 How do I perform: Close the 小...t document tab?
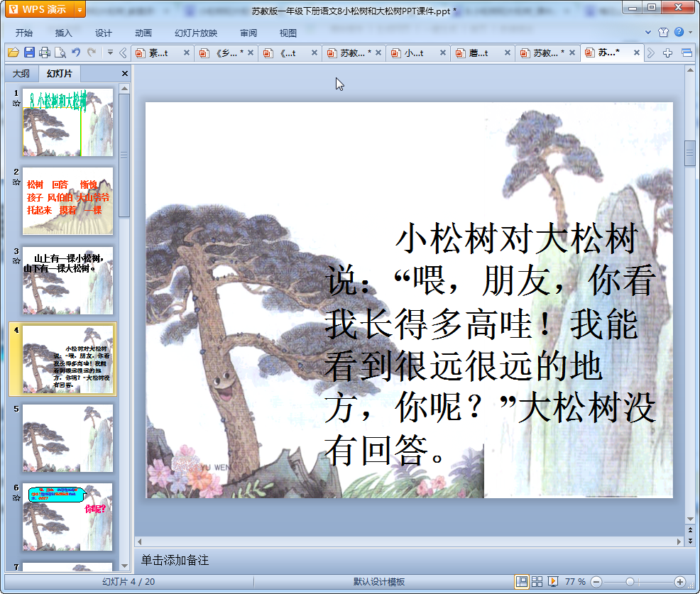coord(443,53)
